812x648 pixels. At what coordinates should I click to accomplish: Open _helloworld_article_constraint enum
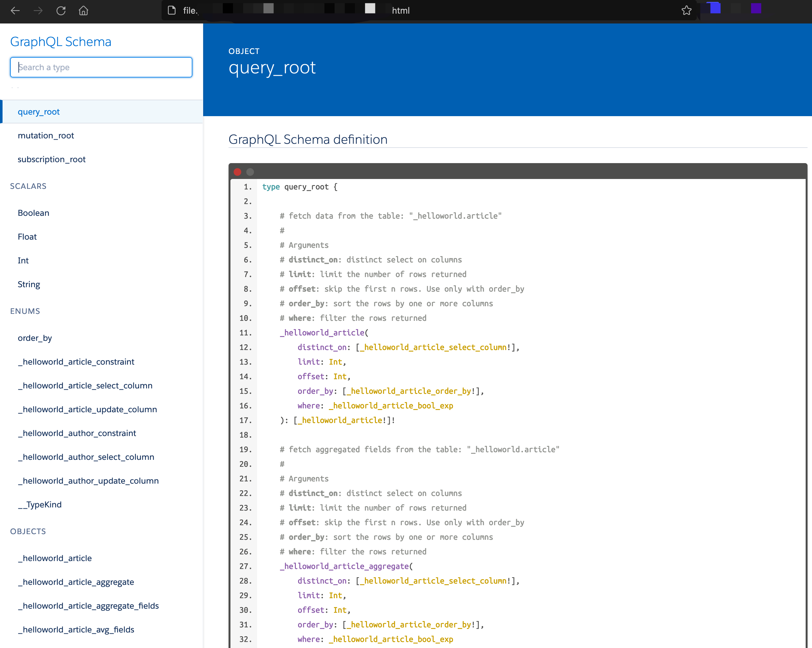pos(76,362)
